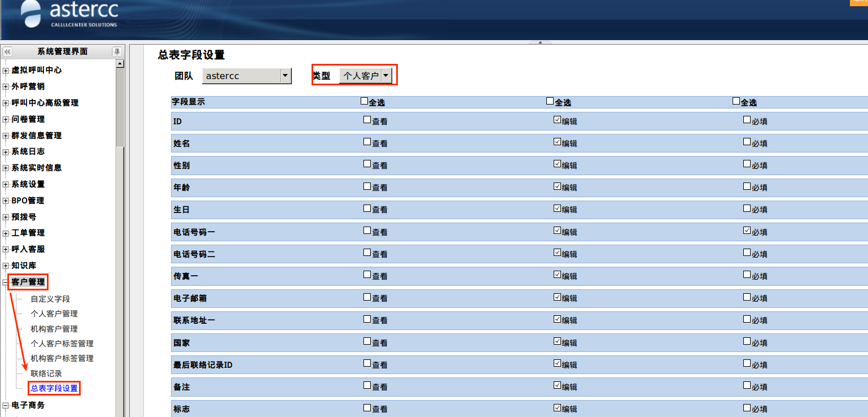Click the pin icon in sidebar header
Image resolution: width=868 pixels, height=417 pixels.
point(117,51)
